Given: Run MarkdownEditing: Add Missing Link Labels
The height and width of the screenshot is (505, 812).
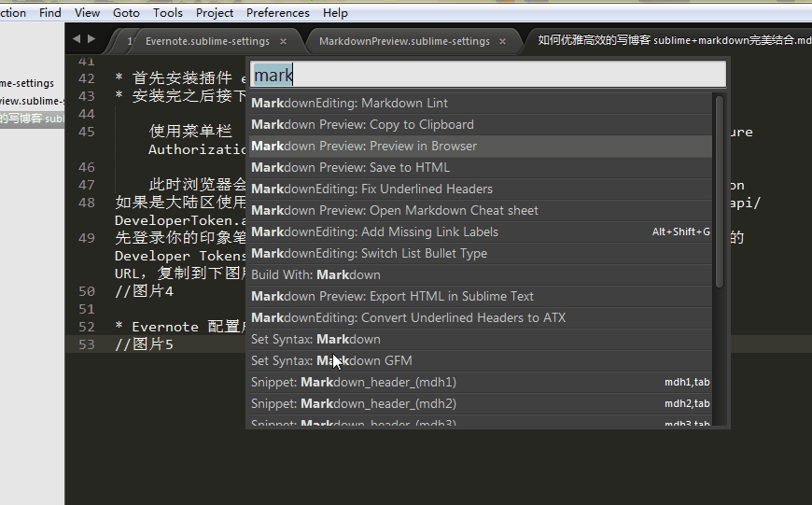Looking at the screenshot, I should pyautogui.click(x=481, y=232).
